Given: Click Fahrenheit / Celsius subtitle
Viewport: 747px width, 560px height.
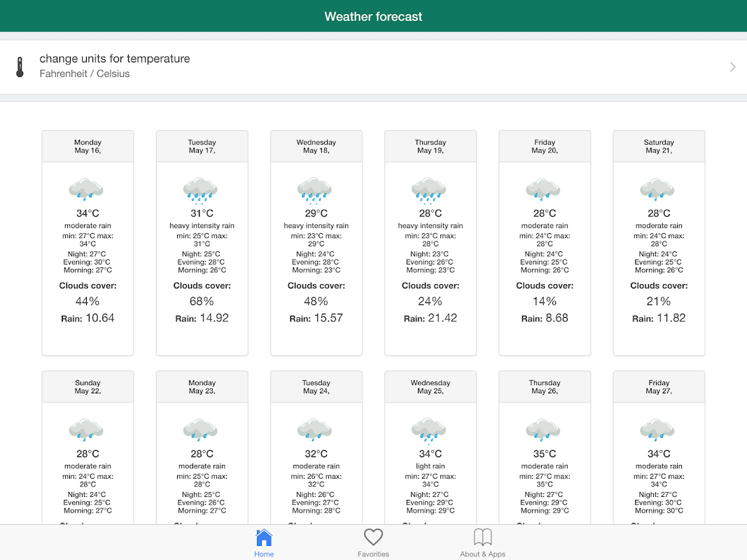Looking at the screenshot, I should pos(84,73).
